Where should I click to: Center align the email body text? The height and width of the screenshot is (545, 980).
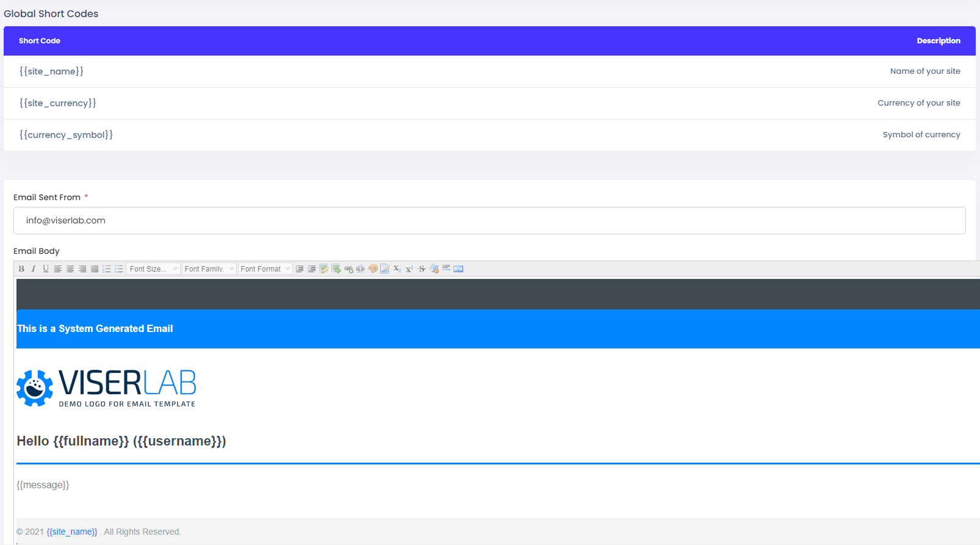click(70, 269)
